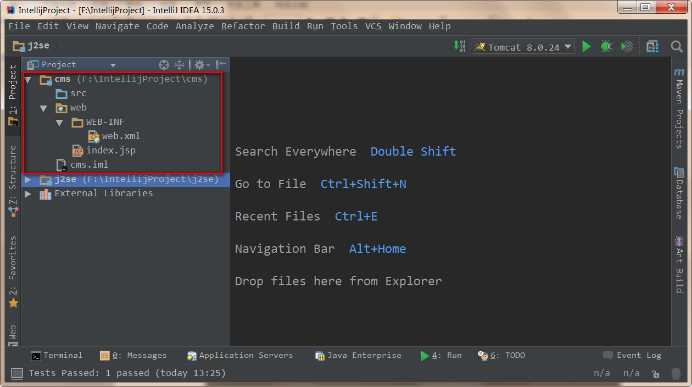Expand External Libraries node
This screenshot has width=692, height=387.
(28, 194)
